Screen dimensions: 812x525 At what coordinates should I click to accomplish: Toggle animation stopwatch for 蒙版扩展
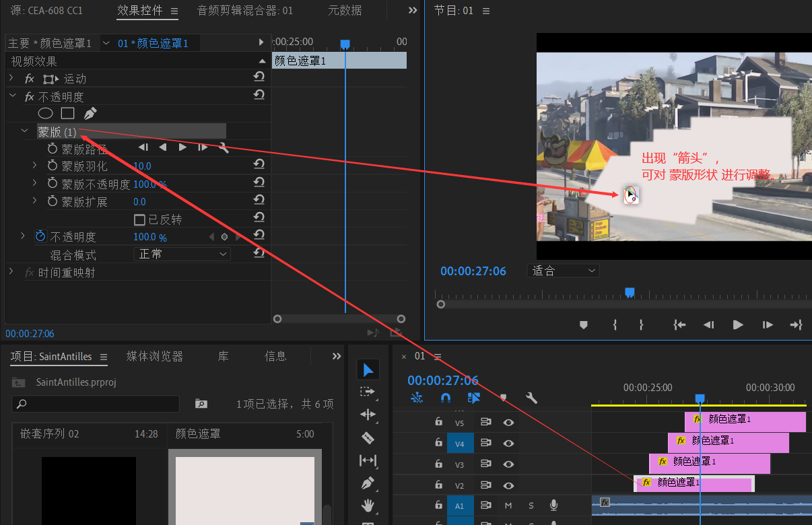[53, 201]
